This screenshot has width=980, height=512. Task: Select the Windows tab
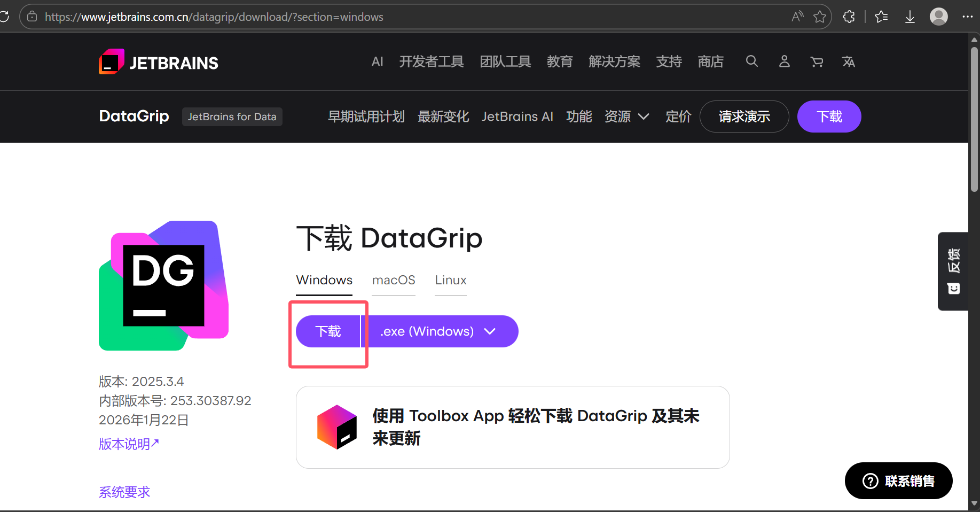click(x=324, y=280)
